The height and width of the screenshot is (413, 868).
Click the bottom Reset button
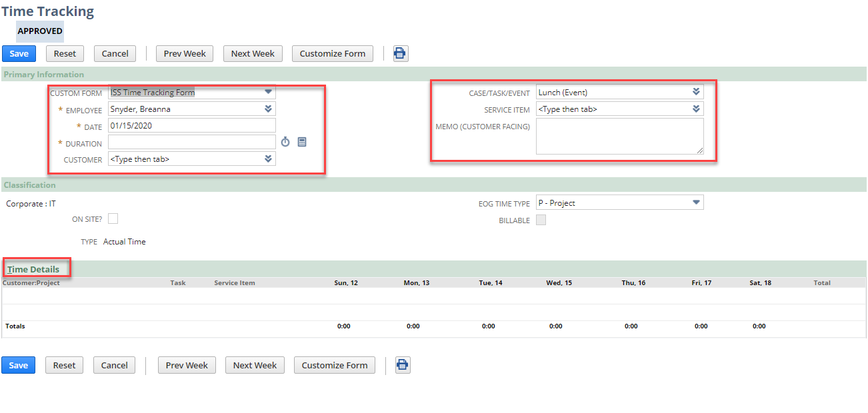pyautogui.click(x=64, y=365)
